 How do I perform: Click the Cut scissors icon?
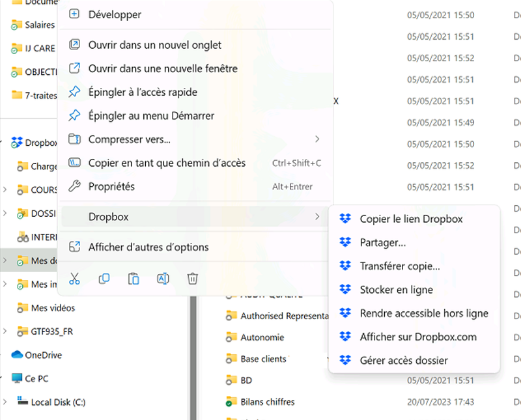pyautogui.click(x=74, y=279)
